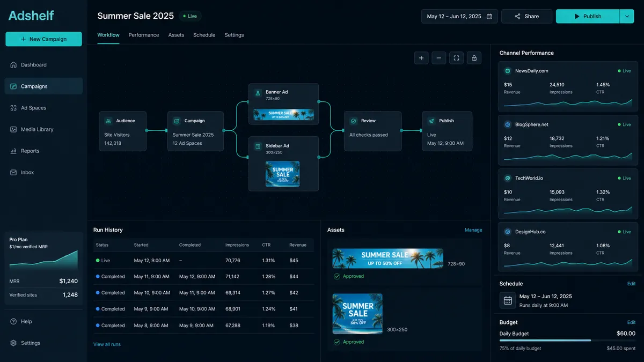Screen dimensions: 644x362
Task: Click the Schedule calendar icon
Action: (508, 300)
